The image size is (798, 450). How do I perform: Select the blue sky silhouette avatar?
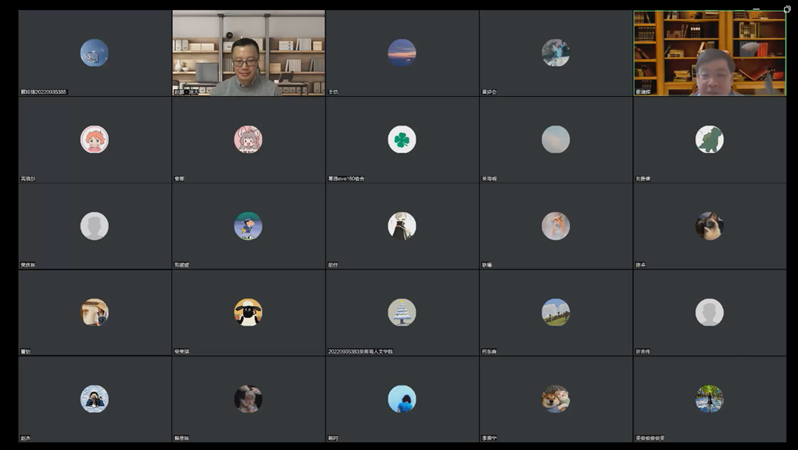[x=402, y=399]
